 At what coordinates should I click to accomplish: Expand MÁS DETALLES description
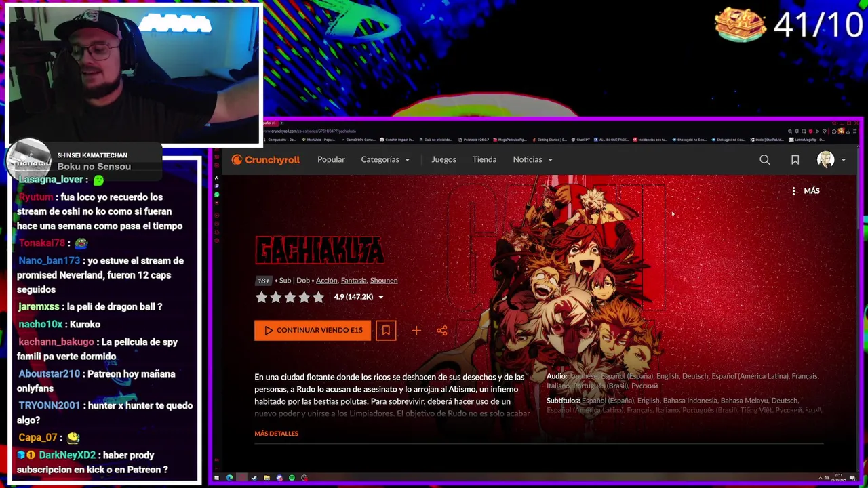[x=276, y=434]
